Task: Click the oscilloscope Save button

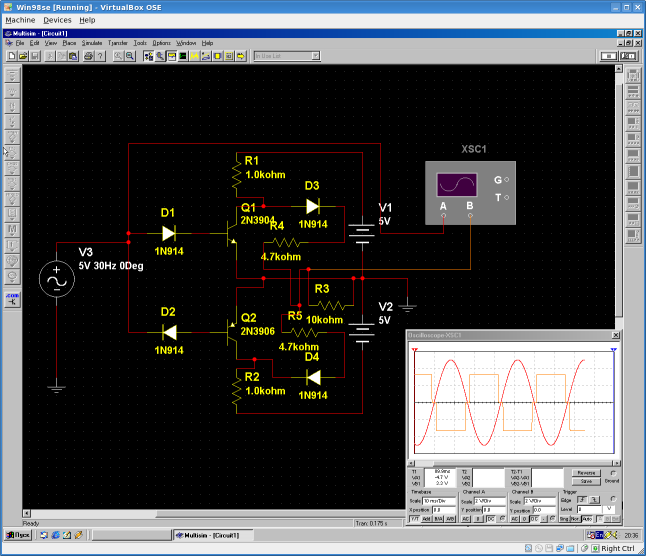Action: coord(586,481)
